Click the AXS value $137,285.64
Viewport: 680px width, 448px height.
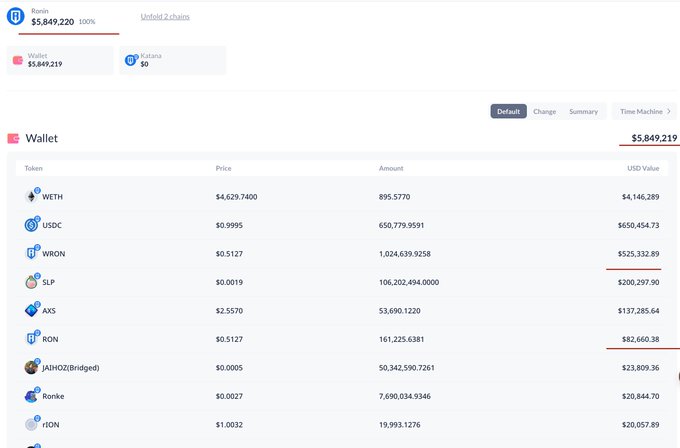point(639,311)
